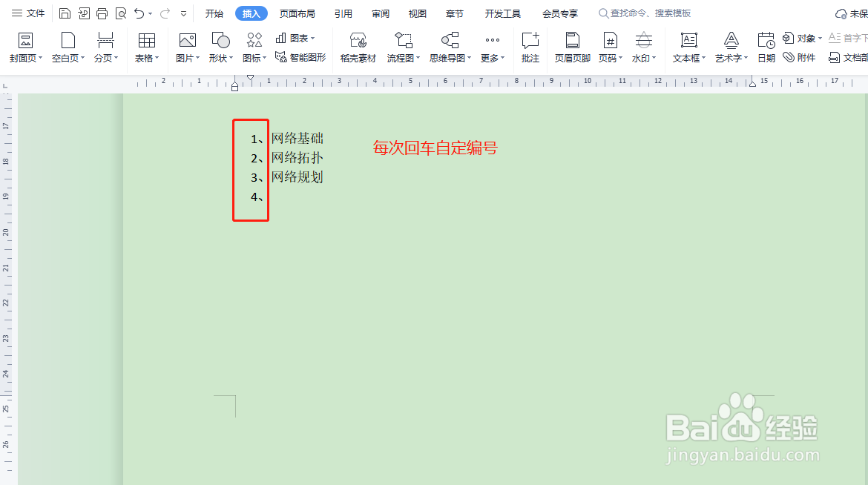Image resolution: width=868 pixels, height=485 pixels.
Task: Open the 审阅 tab
Action: click(381, 13)
